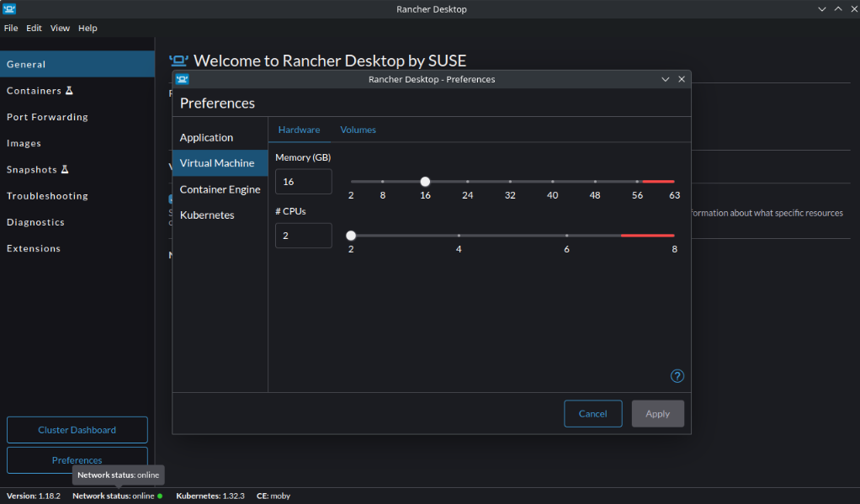
Task: Go to Troubleshooting in the main sidebar
Action: click(47, 196)
